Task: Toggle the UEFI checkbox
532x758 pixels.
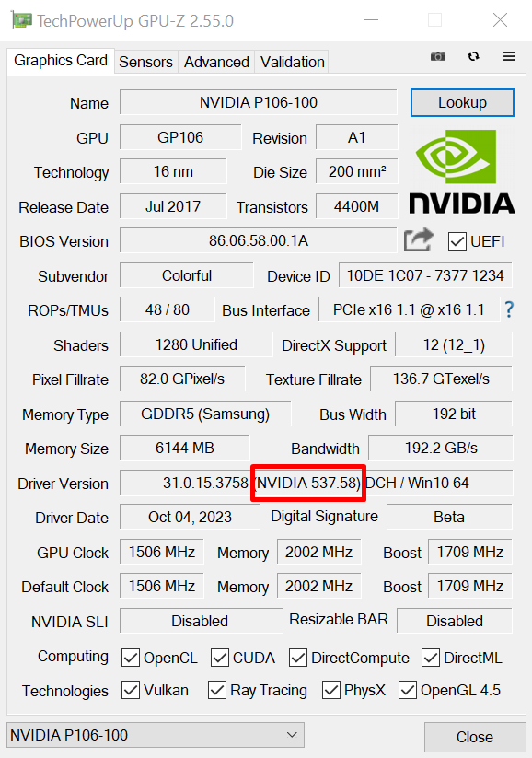Action: tap(457, 240)
